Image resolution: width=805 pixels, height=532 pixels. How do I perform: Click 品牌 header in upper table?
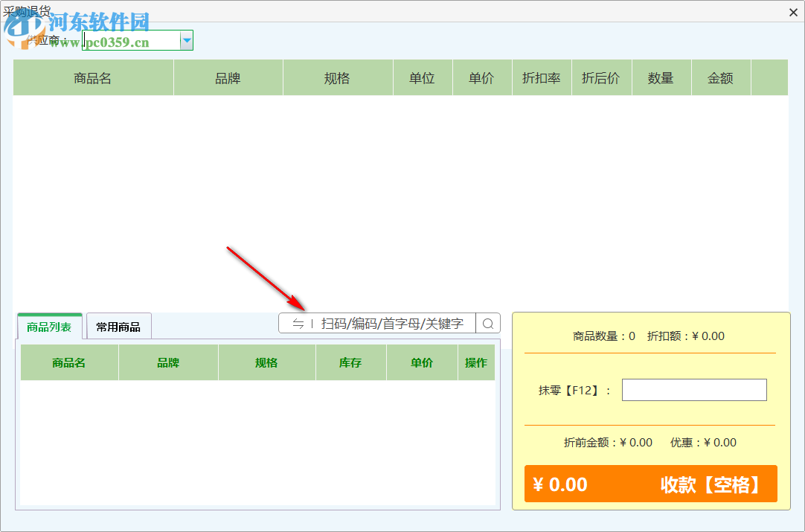[x=228, y=78]
